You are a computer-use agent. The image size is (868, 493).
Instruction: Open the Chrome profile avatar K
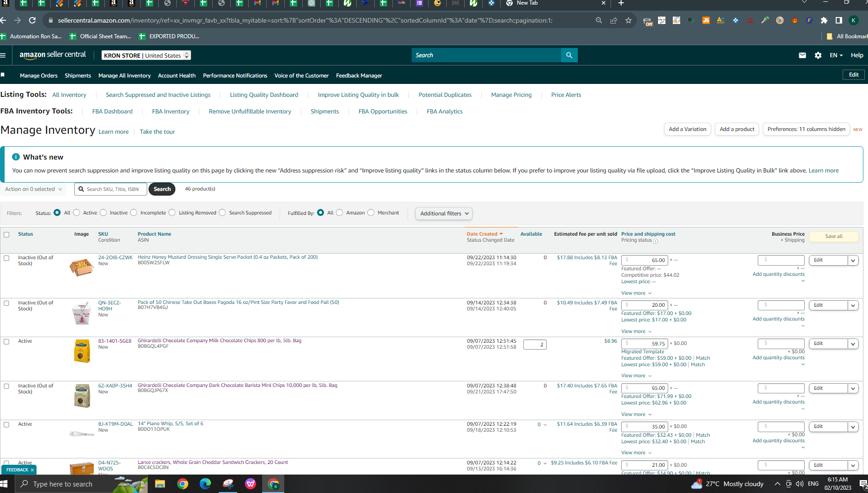(x=854, y=20)
